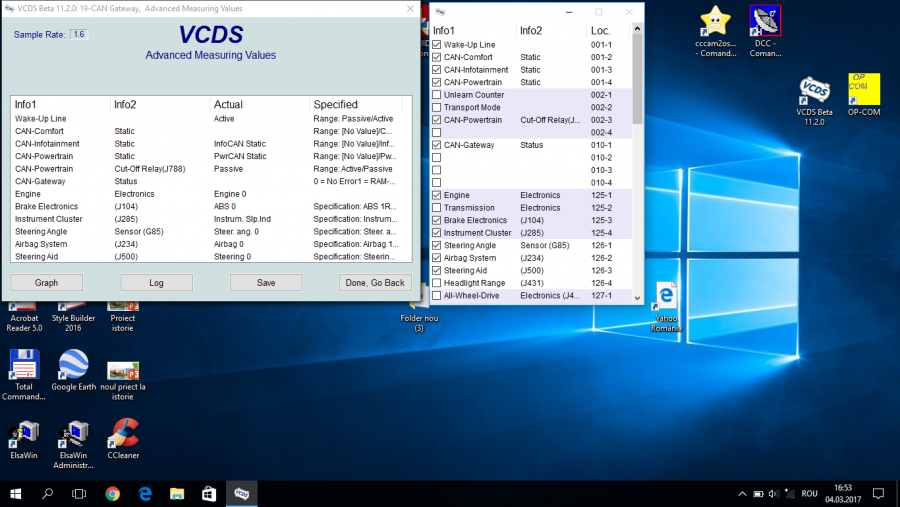Show hidden system tray icons chevron
Image resolution: width=900 pixels, height=507 pixels.
742,493
